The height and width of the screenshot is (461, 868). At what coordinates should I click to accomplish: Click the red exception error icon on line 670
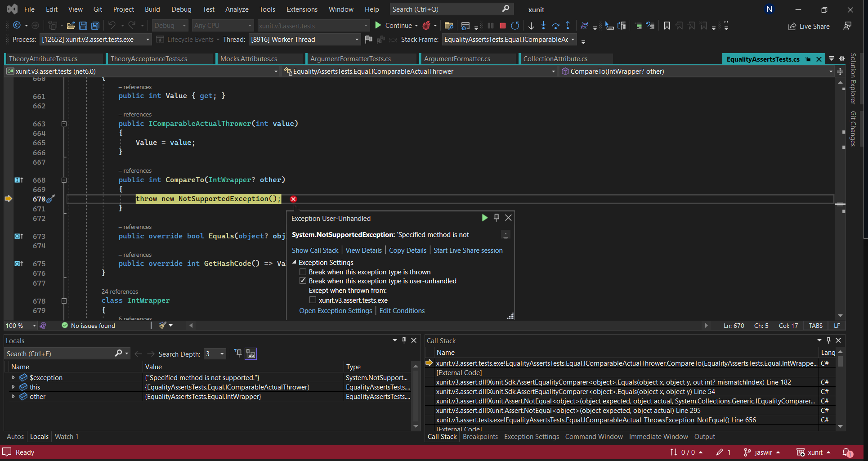pos(293,199)
